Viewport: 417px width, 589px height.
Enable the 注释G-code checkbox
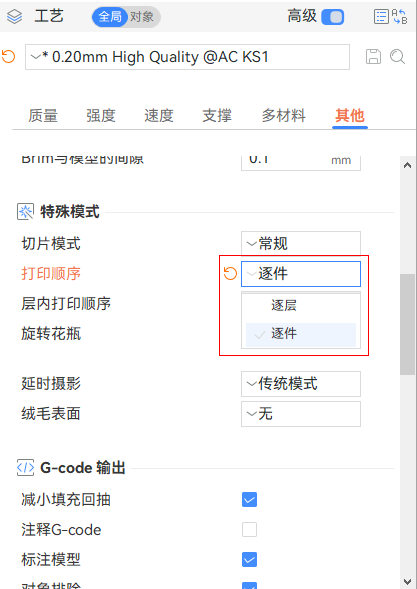click(249, 530)
